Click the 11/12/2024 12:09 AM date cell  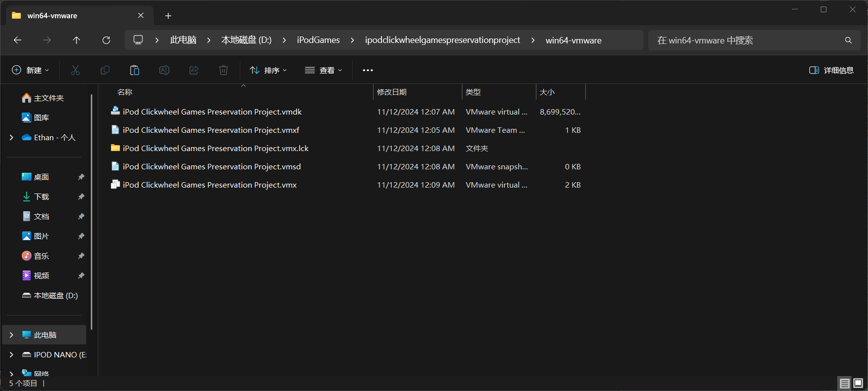(416, 185)
